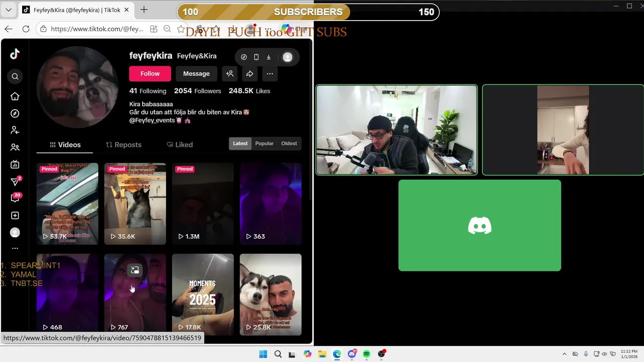Open a new browser tab
644x362 pixels.
click(144, 10)
